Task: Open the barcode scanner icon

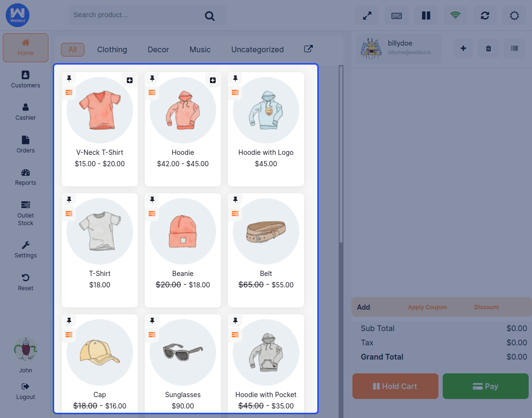Action: click(x=514, y=48)
